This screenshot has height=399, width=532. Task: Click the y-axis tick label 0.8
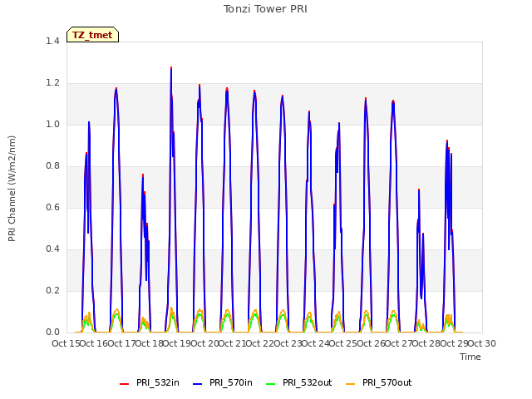click(52, 166)
